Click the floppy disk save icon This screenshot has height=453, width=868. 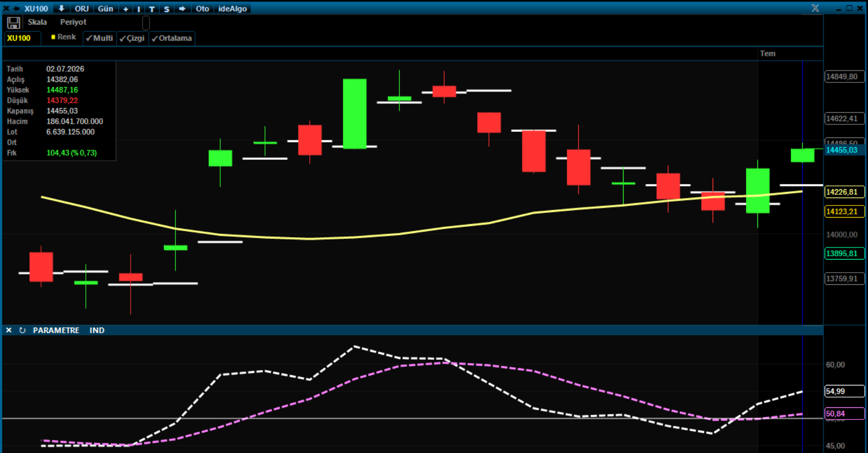14,22
